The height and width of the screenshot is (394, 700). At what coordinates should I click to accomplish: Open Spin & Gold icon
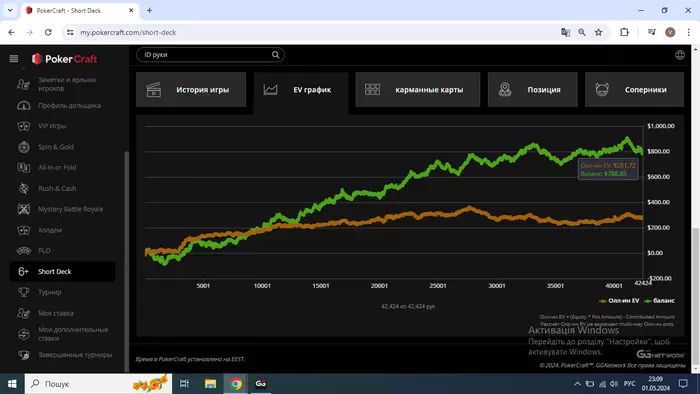[x=24, y=147]
